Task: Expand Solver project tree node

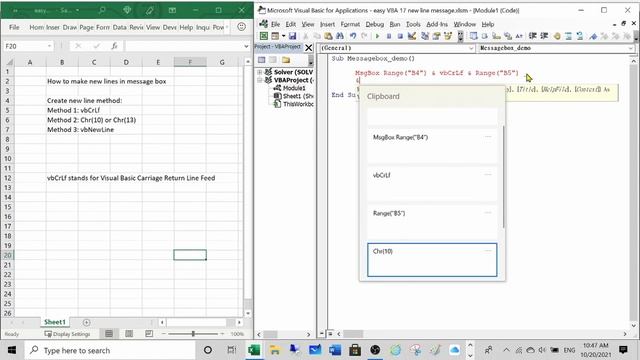Action: pos(260,72)
